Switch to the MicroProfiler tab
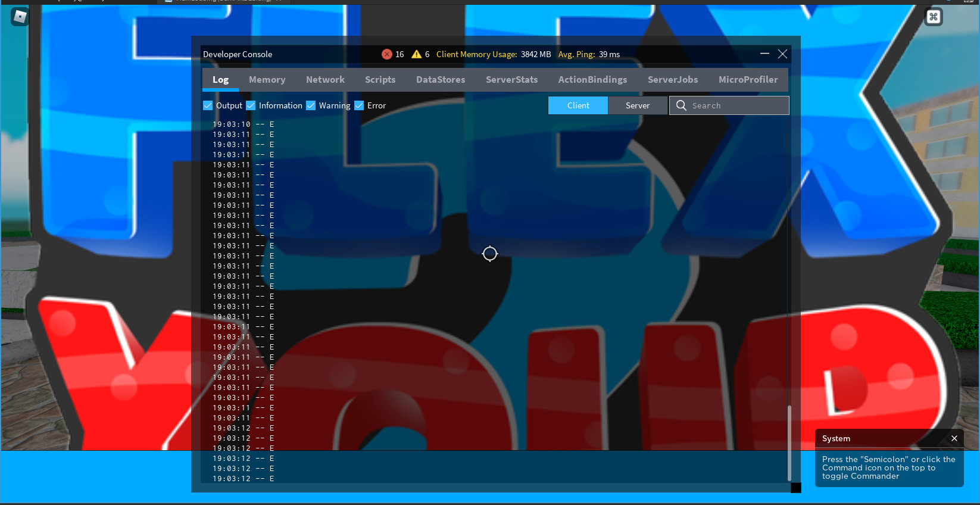Image resolution: width=980 pixels, height=505 pixels. click(748, 79)
